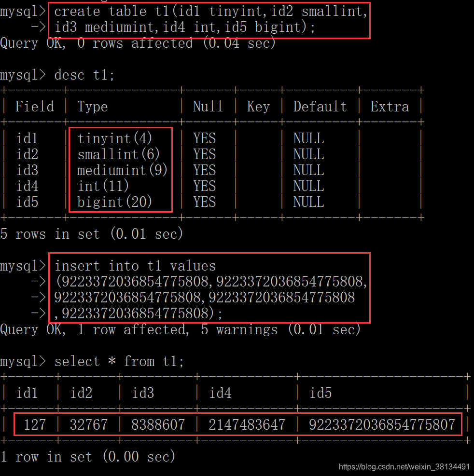Select 'Extra' column header

pos(390,107)
